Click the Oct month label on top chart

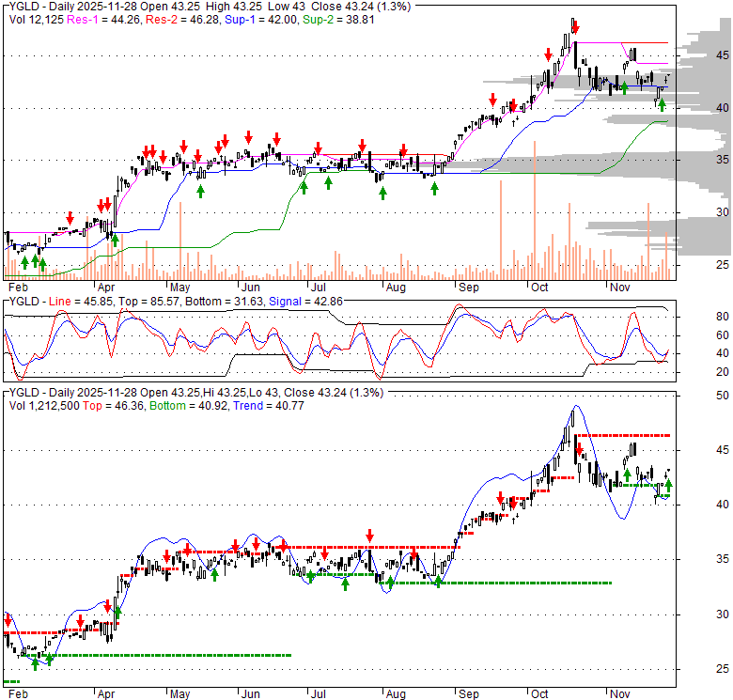pos(539,288)
